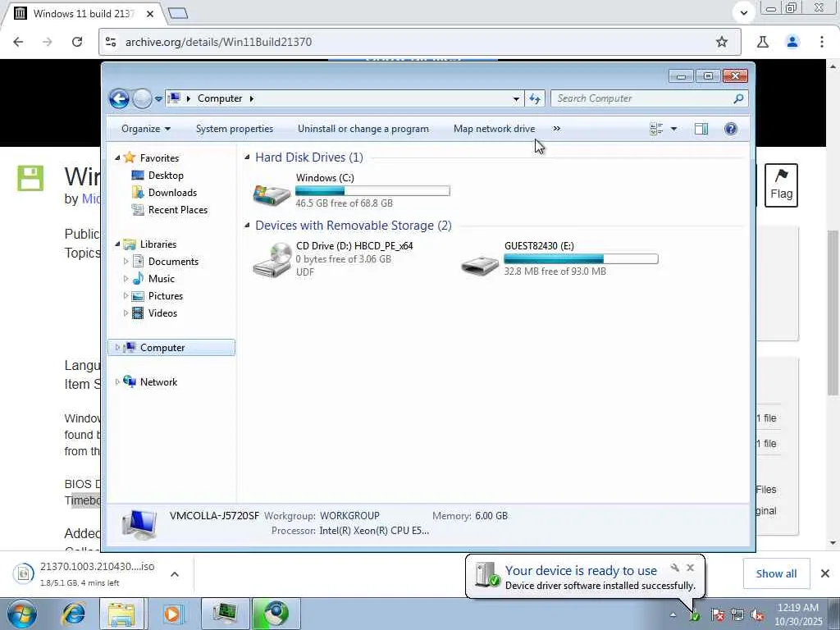Screen dimensions: 840x630
Task: Click the Computer icon in address bar
Action: pyautogui.click(x=174, y=98)
